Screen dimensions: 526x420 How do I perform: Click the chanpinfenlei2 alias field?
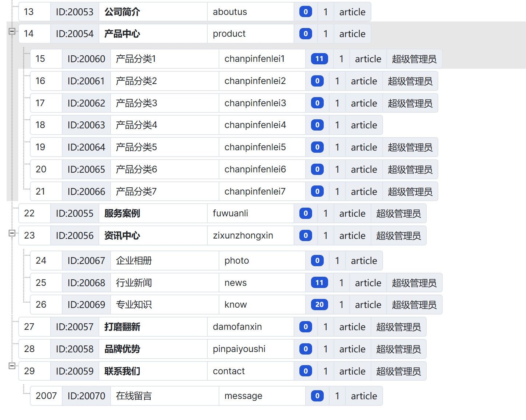(255, 81)
